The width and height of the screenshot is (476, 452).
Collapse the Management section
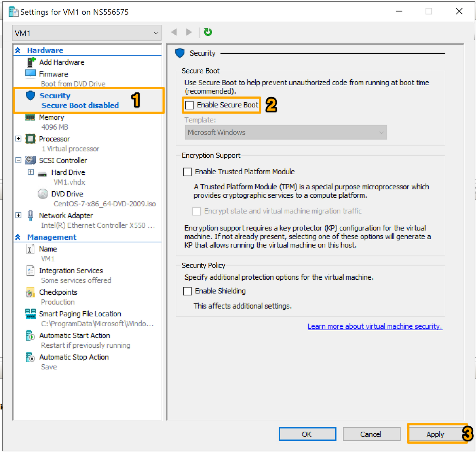[x=18, y=237]
